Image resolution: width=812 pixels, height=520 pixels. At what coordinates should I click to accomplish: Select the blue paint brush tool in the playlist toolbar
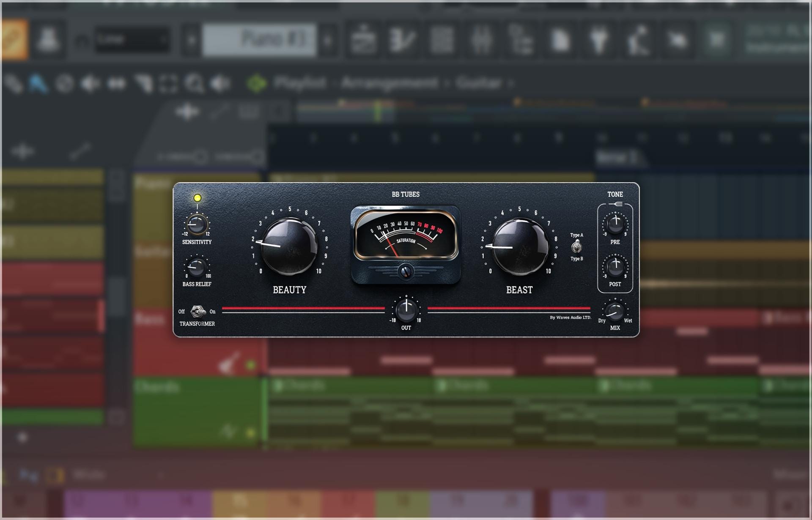tap(38, 83)
